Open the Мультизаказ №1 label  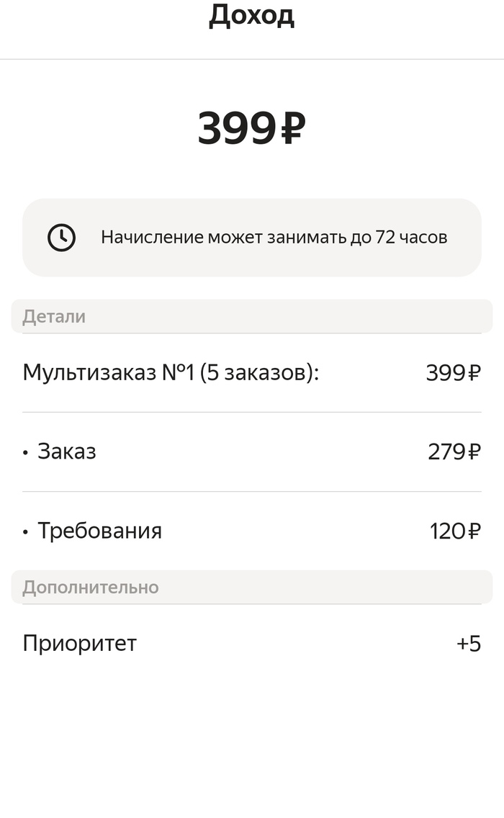[109, 372]
